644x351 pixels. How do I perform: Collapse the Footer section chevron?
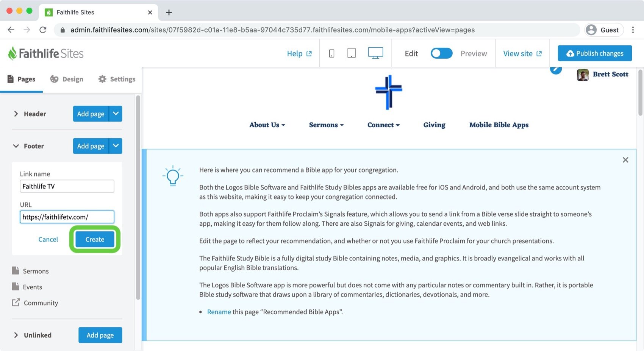[x=16, y=146]
